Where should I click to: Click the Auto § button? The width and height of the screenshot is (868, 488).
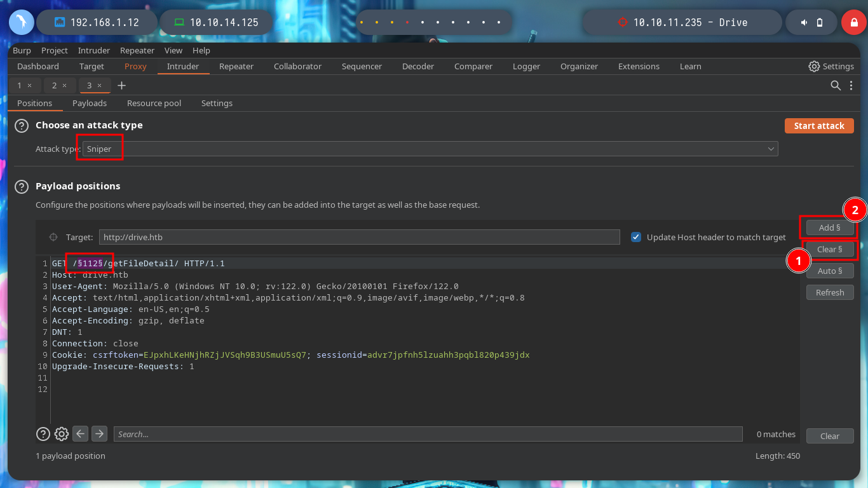point(830,271)
